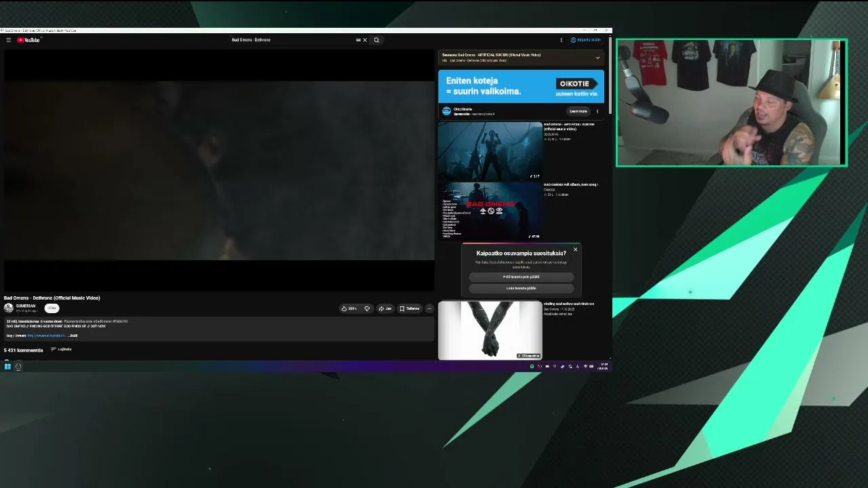Click the 'Learn more' ad button
Screen dimensions: 868x488
[x=578, y=111]
